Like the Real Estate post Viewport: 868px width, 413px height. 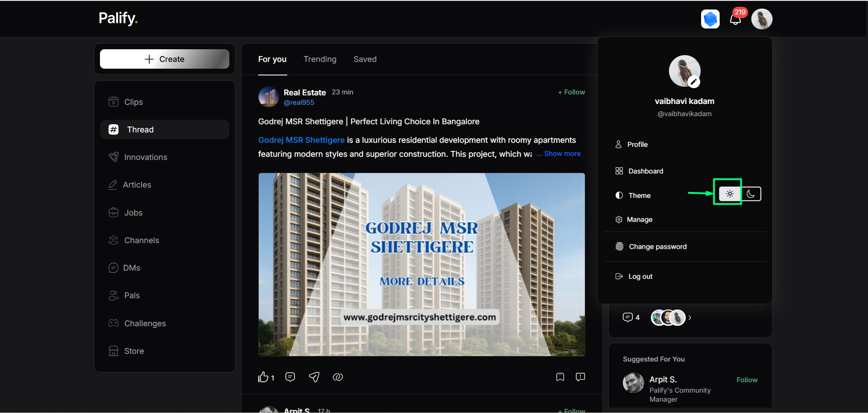point(263,377)
